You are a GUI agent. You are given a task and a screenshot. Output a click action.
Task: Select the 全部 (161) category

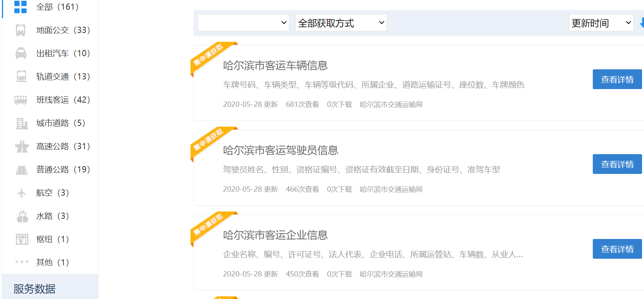coord(57,7)
